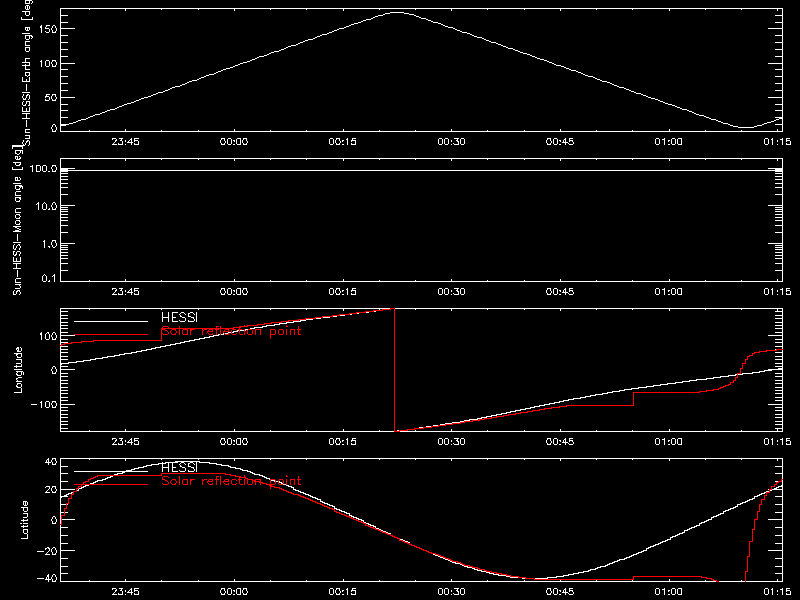Screen dimensions: 800x600
Task: Click 23:45 time label under Latitude plot
Action: (126, 592)
